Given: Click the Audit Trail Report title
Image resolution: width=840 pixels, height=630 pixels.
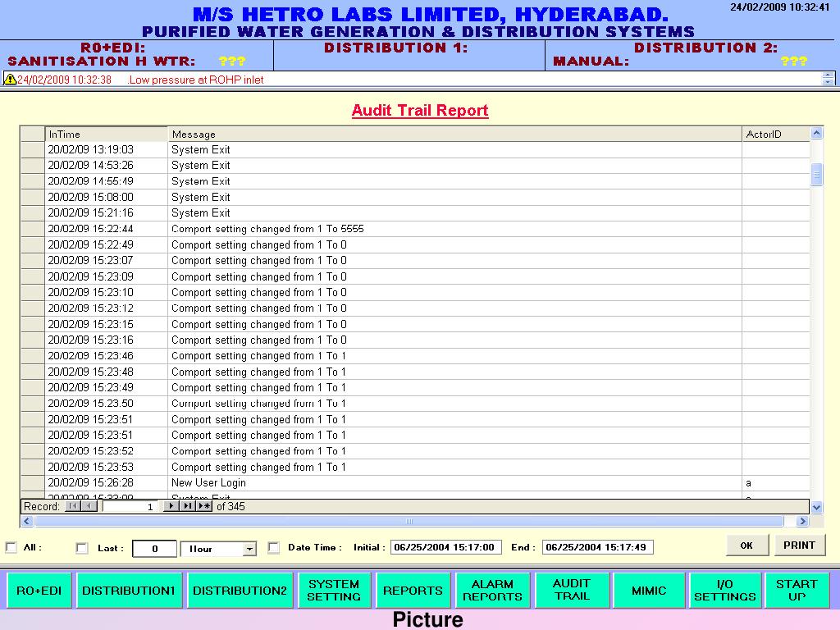Looking at the screenshot, I should 420,111.
